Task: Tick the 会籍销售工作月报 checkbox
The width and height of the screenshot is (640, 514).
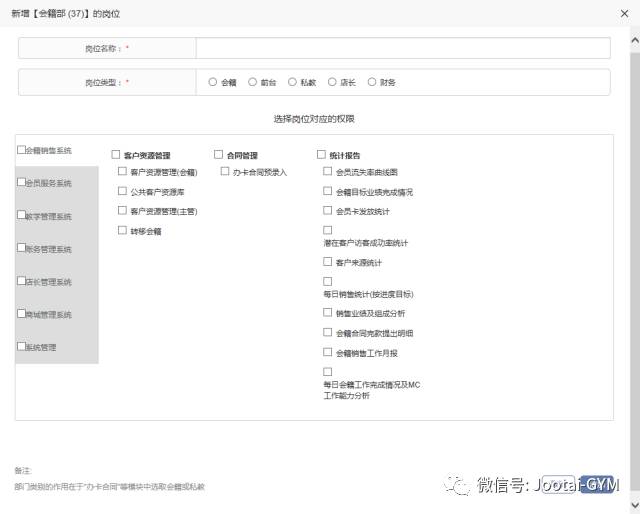Action: click(327, 352)
